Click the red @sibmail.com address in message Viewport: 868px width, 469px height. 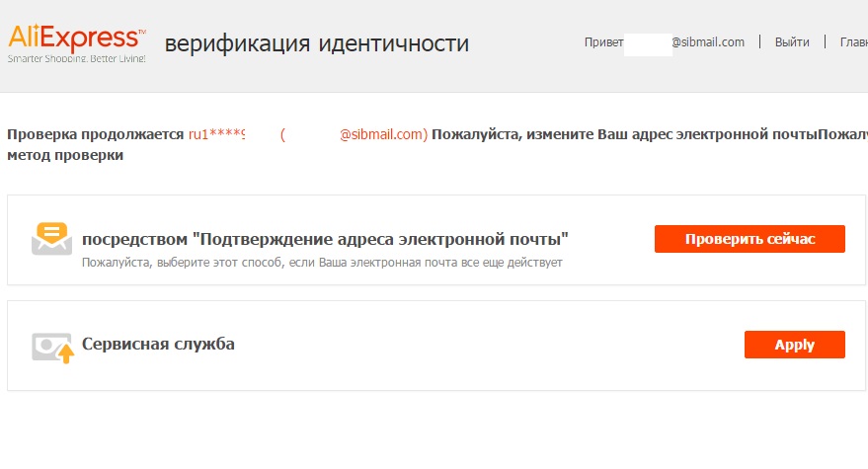[383, 134]
